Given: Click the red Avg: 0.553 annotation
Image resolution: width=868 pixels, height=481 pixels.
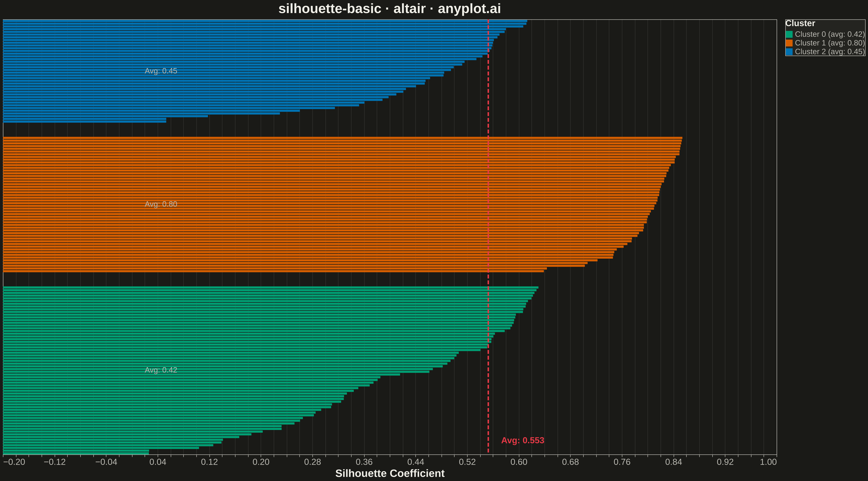Looking at the screenshot, I should click(523, 441).
